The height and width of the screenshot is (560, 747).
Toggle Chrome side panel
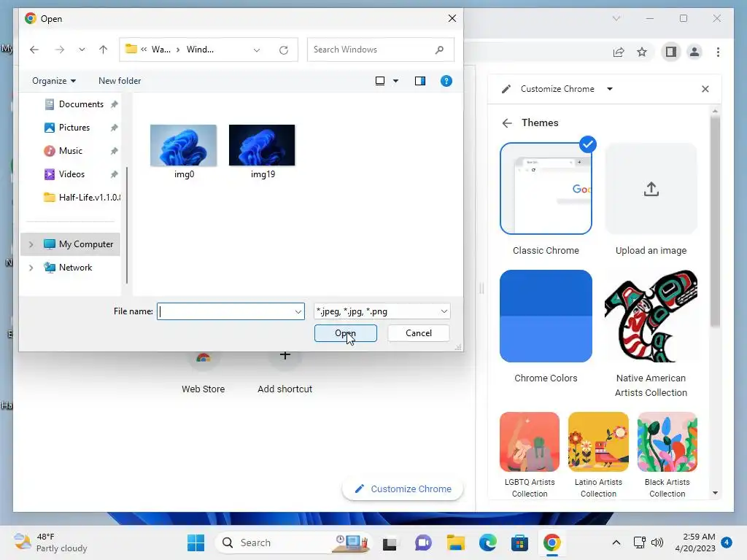pos(671,52)
